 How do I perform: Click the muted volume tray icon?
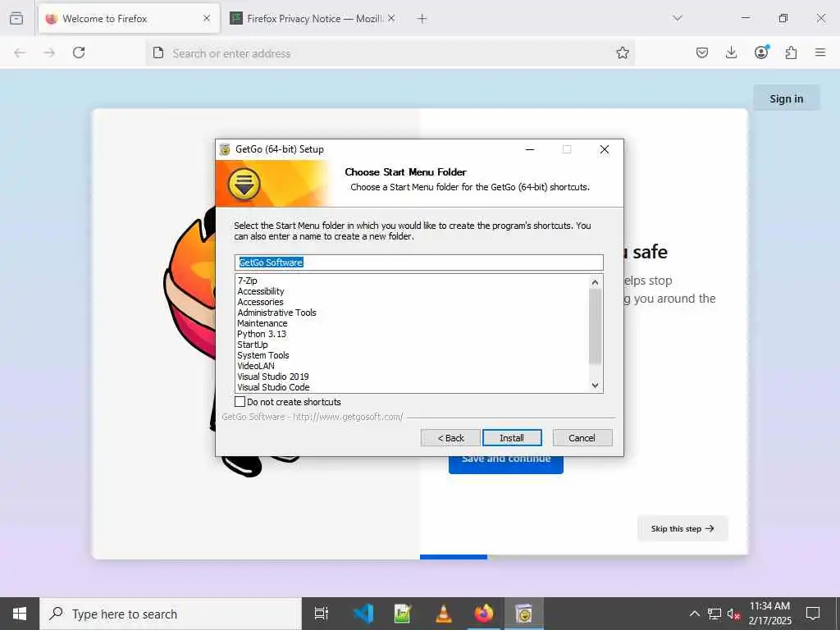(734, 614)
